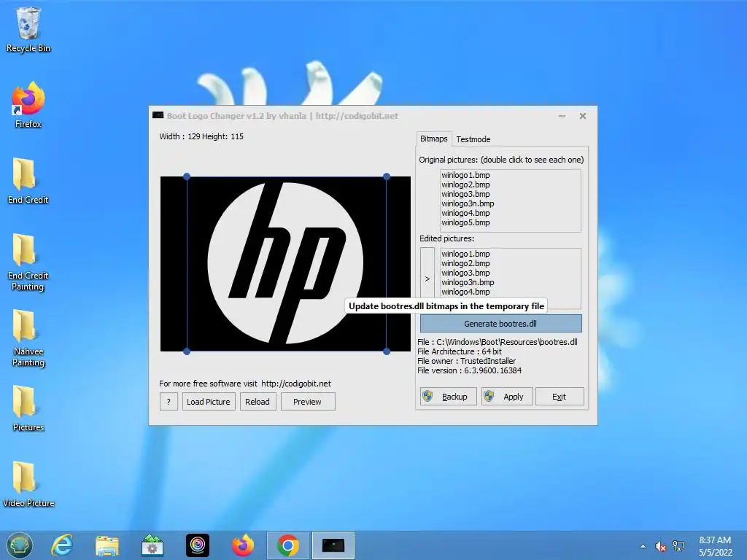The image size is (747, 560).
Task: Minimize the Boot Logo Changer window
Action: (562, 116)
